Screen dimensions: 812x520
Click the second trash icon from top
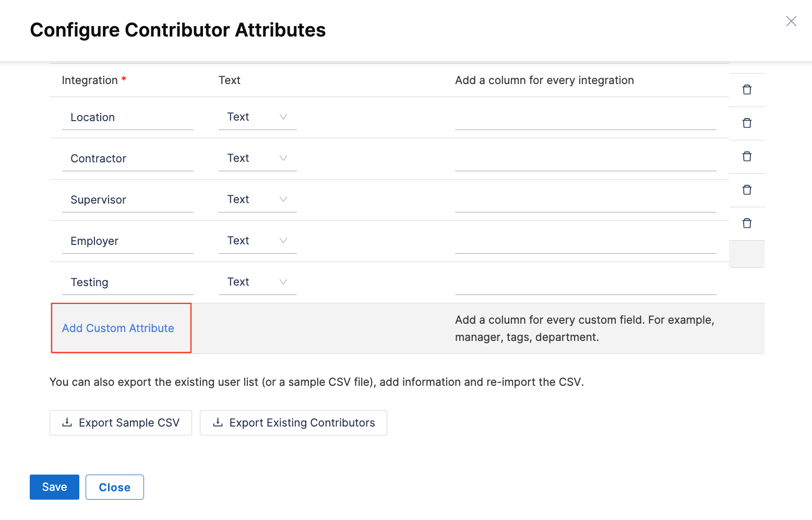(x=747, y=123)
